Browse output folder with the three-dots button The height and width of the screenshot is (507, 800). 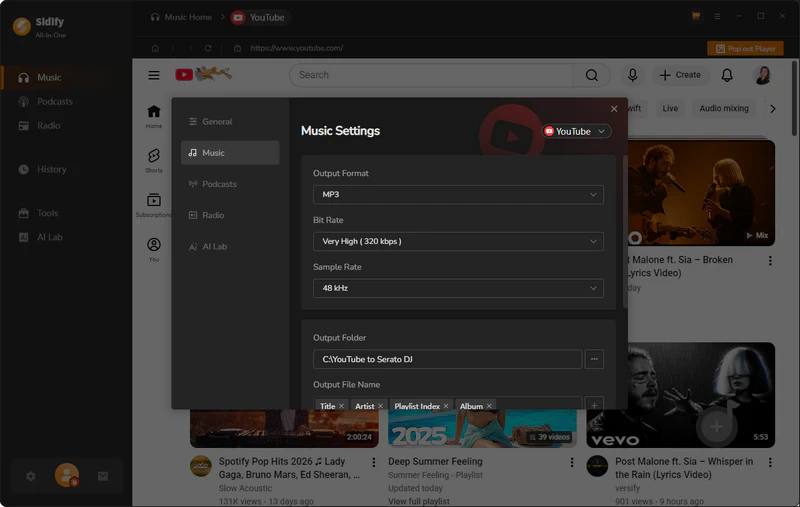coord(594,359)
